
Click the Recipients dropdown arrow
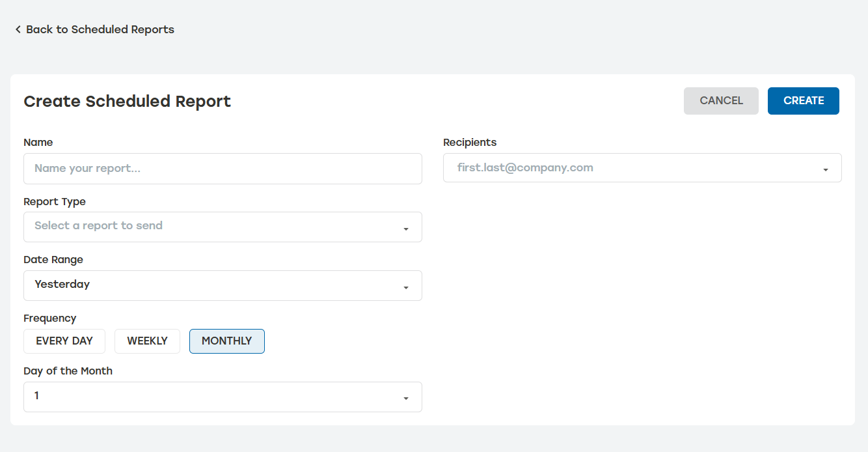pos(827,168)
